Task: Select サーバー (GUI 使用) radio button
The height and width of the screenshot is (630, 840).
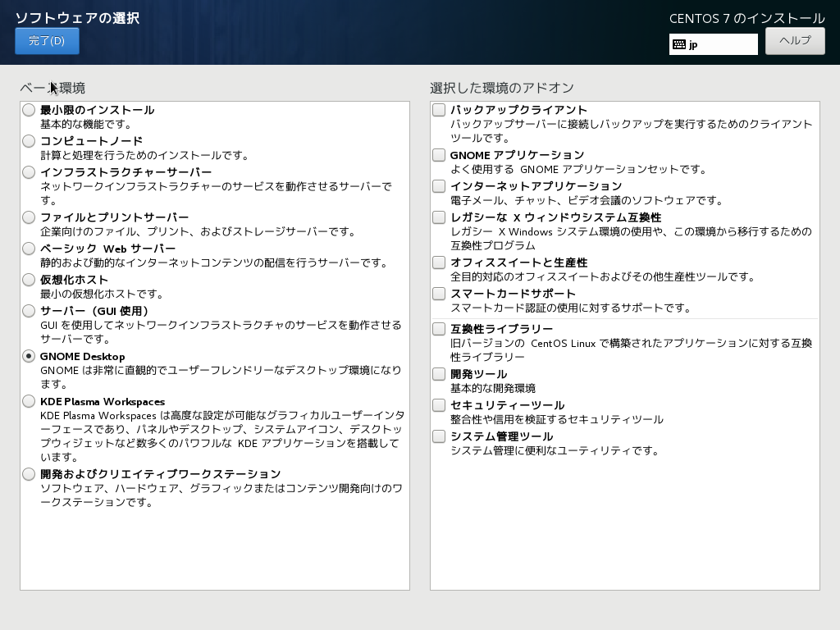Action: coord(29,311)
